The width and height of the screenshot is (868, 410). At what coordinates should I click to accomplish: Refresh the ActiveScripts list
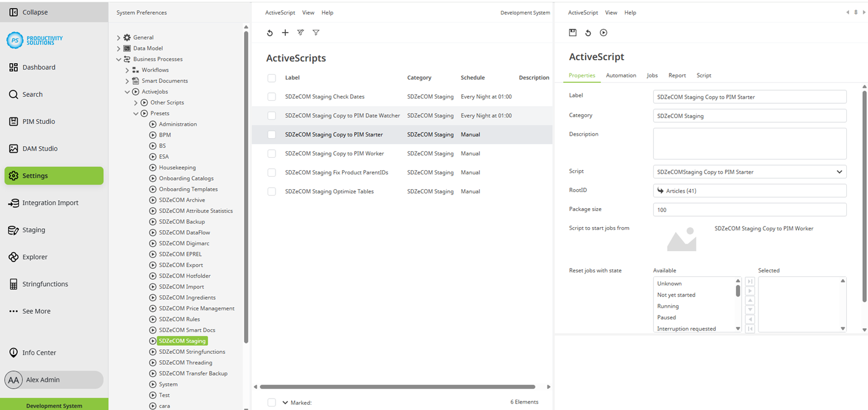click(x=270, y=33)
